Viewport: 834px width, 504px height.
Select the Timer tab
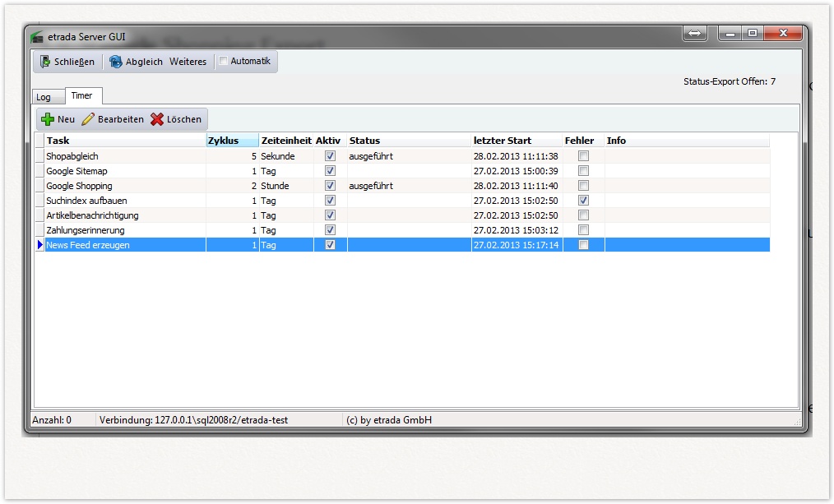(81, 95)
